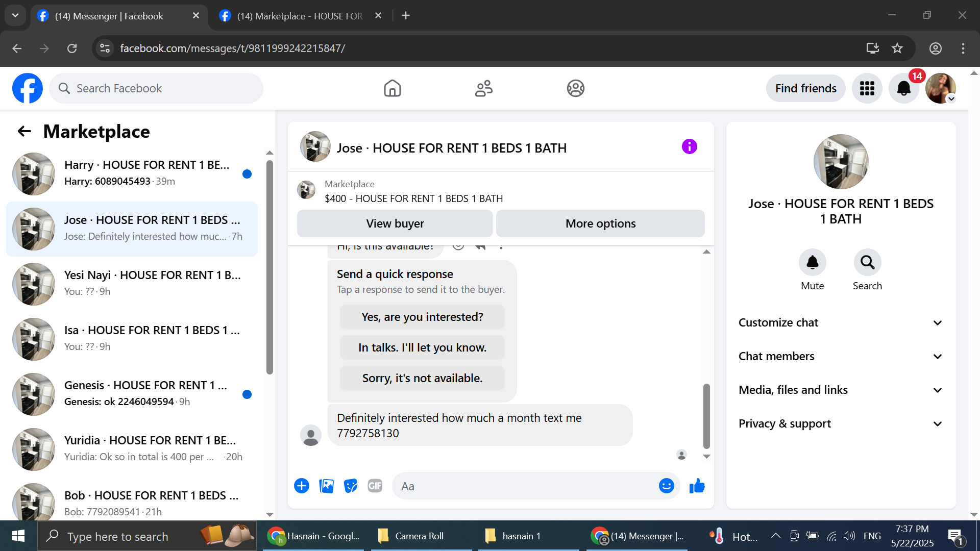Expand Media, files and links section
Screen dimensions: 980x551
(x=841, y=390)
